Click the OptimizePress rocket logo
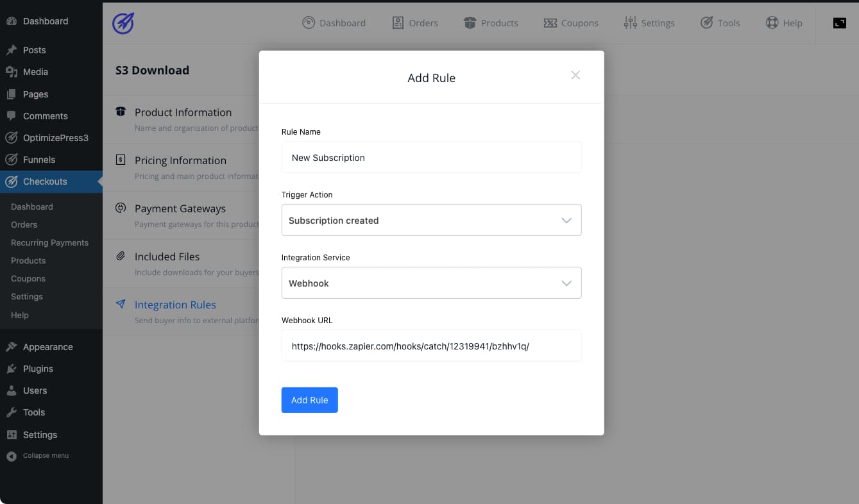The image size is (859, 504). tap(123, 23)
